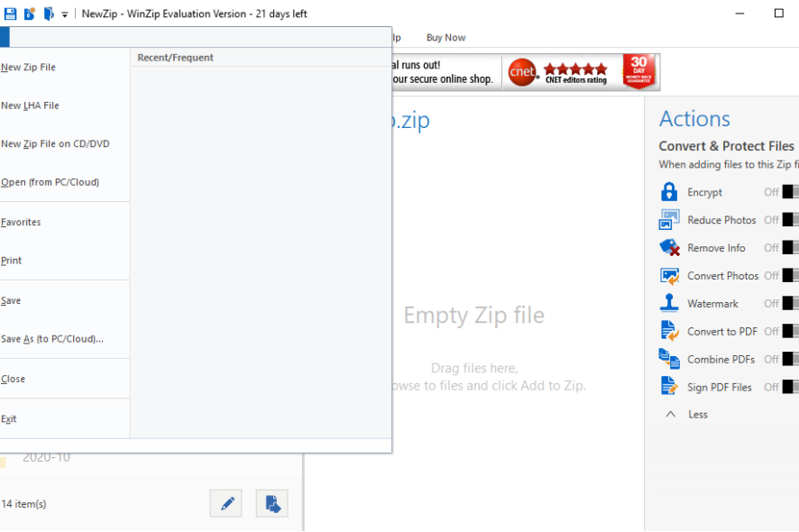Open the quick access toolbar customize dropdown arrow

point(65,14)
